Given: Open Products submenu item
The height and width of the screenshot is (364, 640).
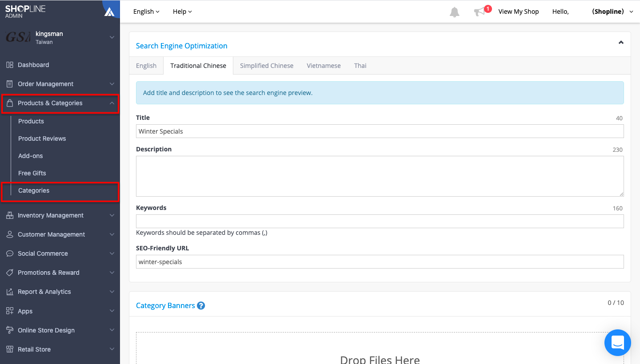Looking at the screenshot, I should pyautogui.click(x=31, y=121).
